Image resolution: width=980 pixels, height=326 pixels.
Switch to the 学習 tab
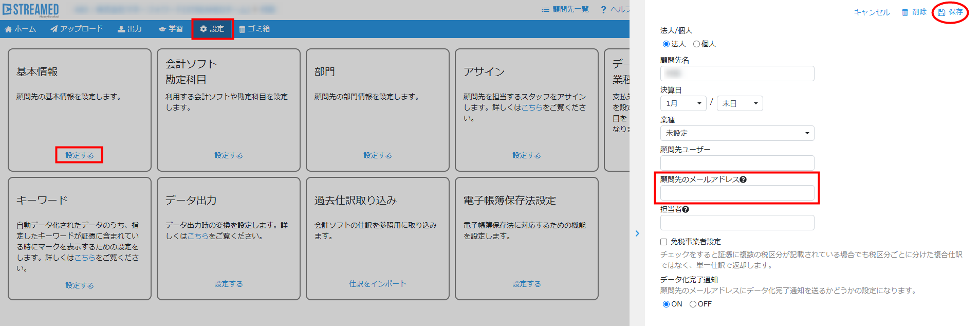(x=171, y=29)
